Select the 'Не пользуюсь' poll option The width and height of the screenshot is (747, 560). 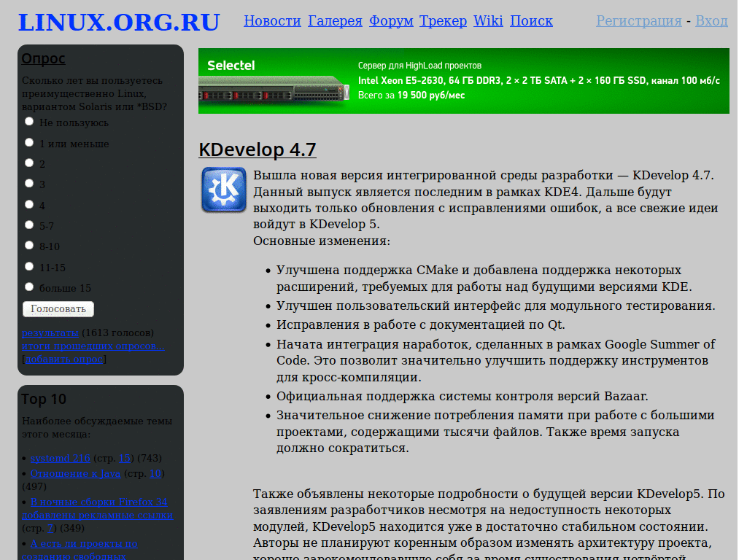[29, 122]
